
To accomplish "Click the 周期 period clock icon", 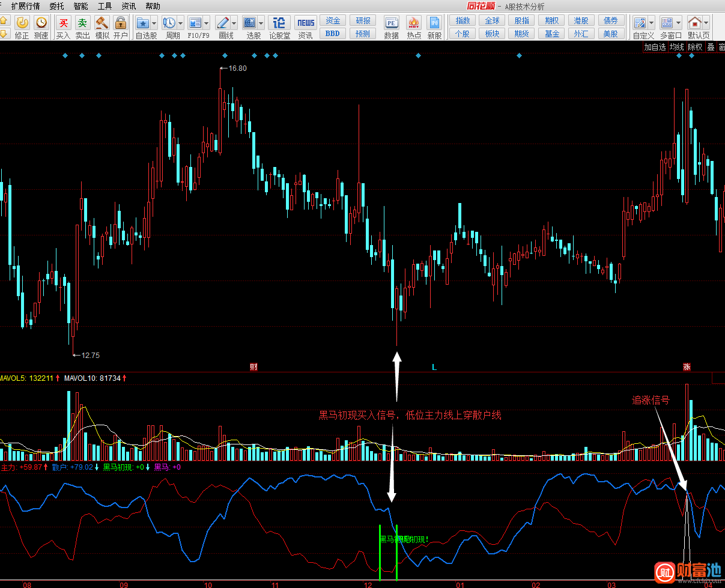I will 169,23.
